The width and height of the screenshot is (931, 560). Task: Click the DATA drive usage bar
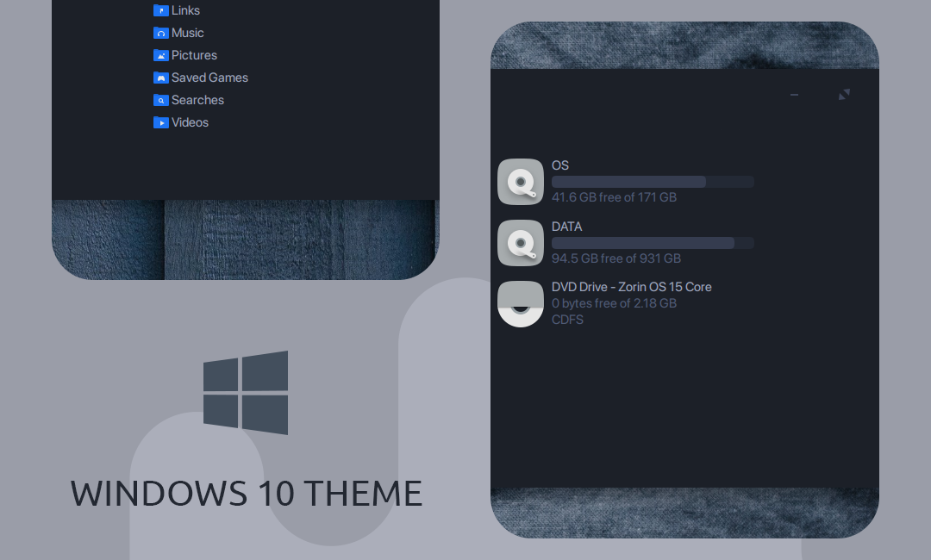653,243
